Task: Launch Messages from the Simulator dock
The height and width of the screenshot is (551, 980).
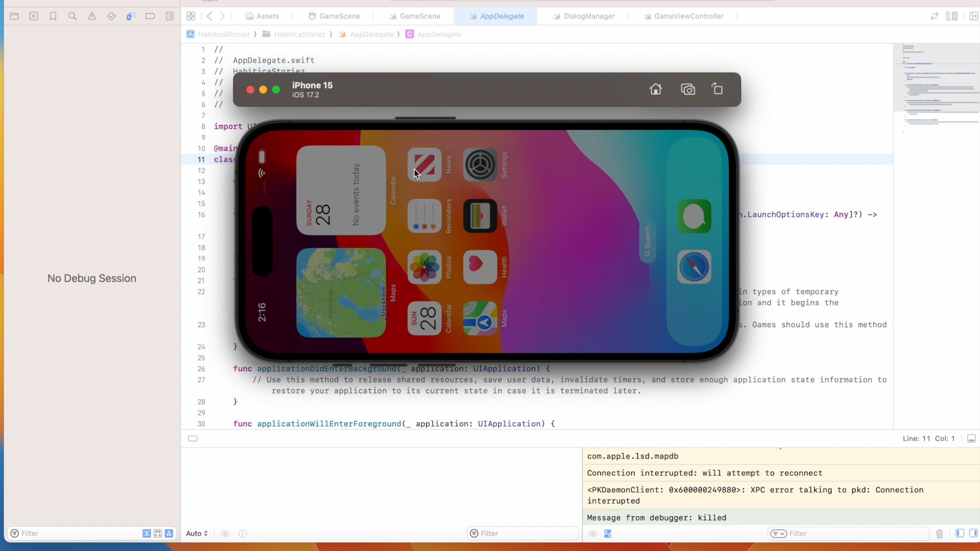Action: [694, 216]
